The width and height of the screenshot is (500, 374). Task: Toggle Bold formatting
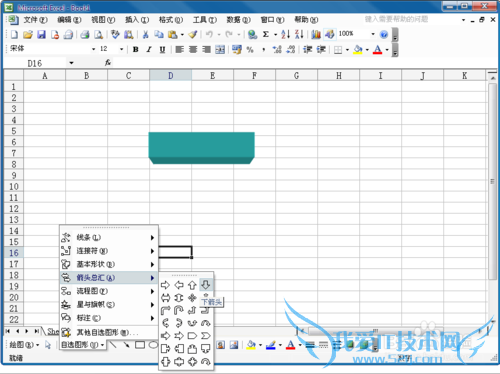coord(135,50)
